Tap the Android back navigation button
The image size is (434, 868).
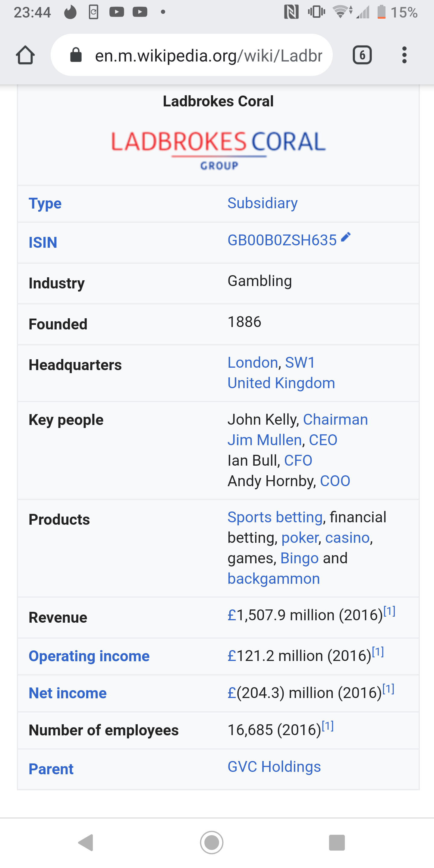(x=86, y=843)
